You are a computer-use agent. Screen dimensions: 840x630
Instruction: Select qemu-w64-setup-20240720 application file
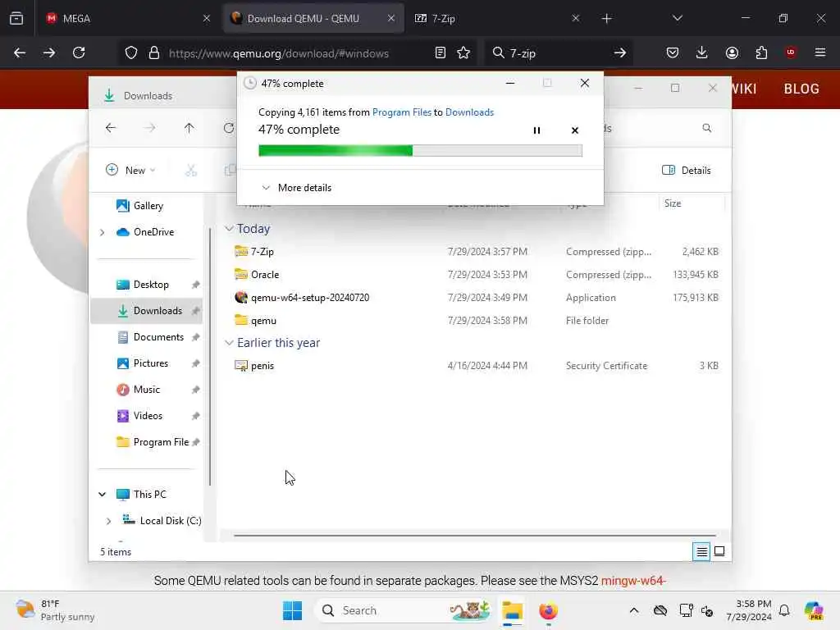[477, 297]
